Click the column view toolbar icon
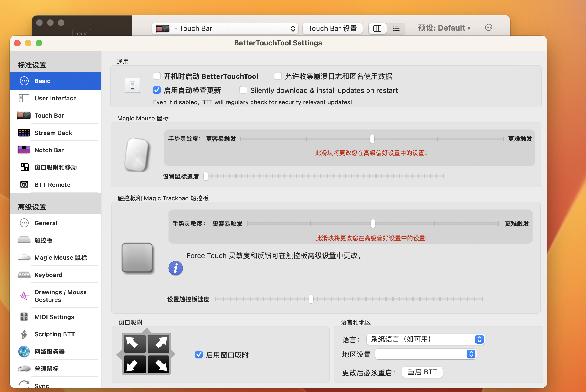586x392 pixels. point(377,28)
